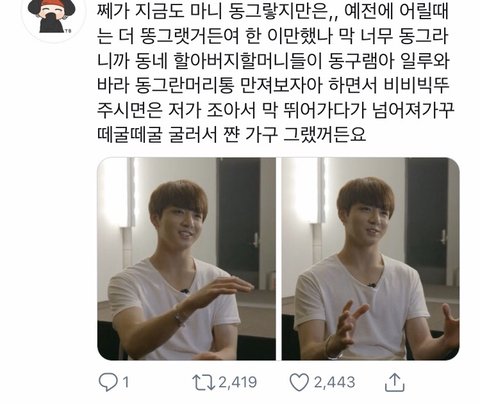
Task: Click the white t-shirt in the left photo
Action: (x=173, y=307)
